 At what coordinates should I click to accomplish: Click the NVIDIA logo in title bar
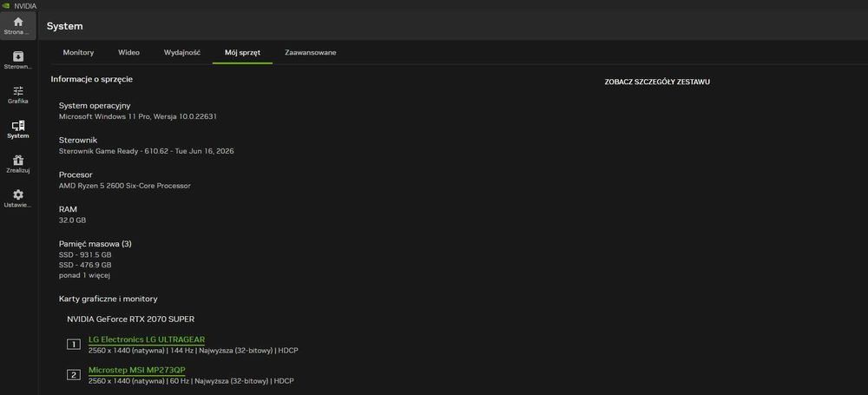coord(6,5)
